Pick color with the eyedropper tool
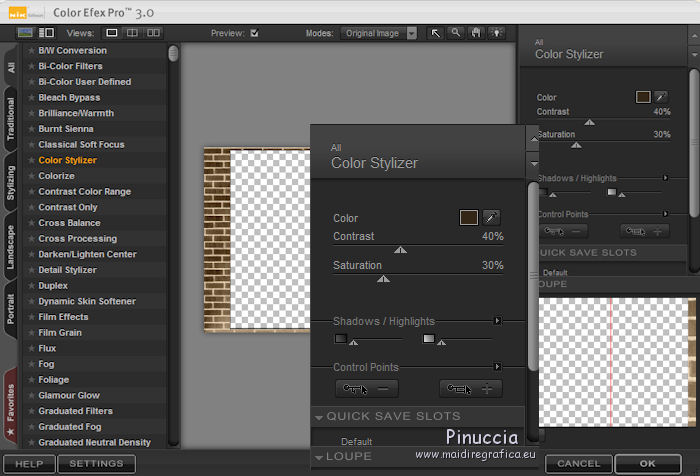Screen dimensions: 700x476 pyautogui.click(x=492, y=217)
